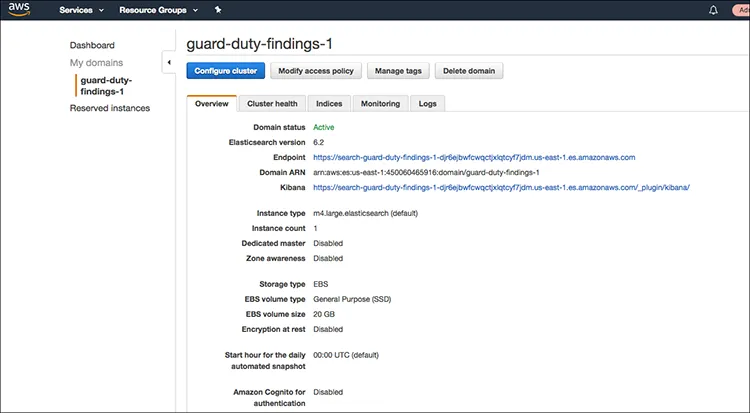Open the Kibana plugin URL link
Viewport: 750px width, 413px height.
coord(501,188)
